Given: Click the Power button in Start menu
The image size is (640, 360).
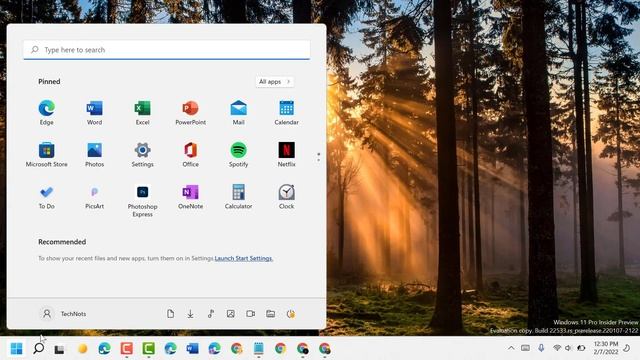Looking at the screenshot, I should tap(291, 313).
